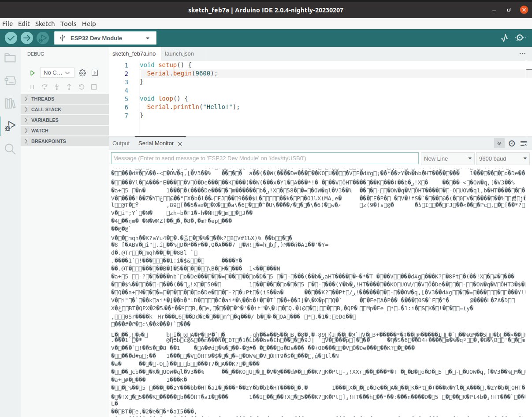Toggle timestamp in Serial Monitor
This screenshot has width=532, height=417.
[x=512, y=143]
